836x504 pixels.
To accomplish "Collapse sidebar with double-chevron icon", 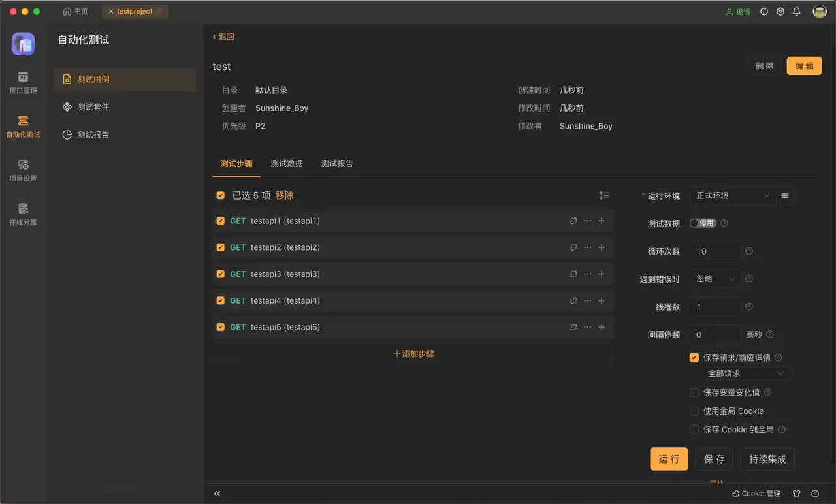I will (x=217, y=494).
